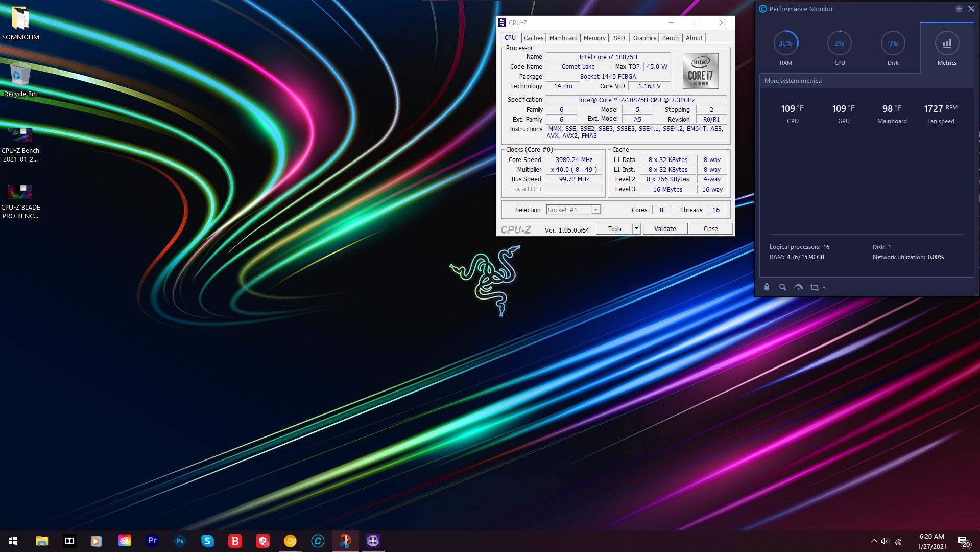The image size is (980, 552).
Task: Open the Windows Start menu
Action: click(x=14, y=541)
